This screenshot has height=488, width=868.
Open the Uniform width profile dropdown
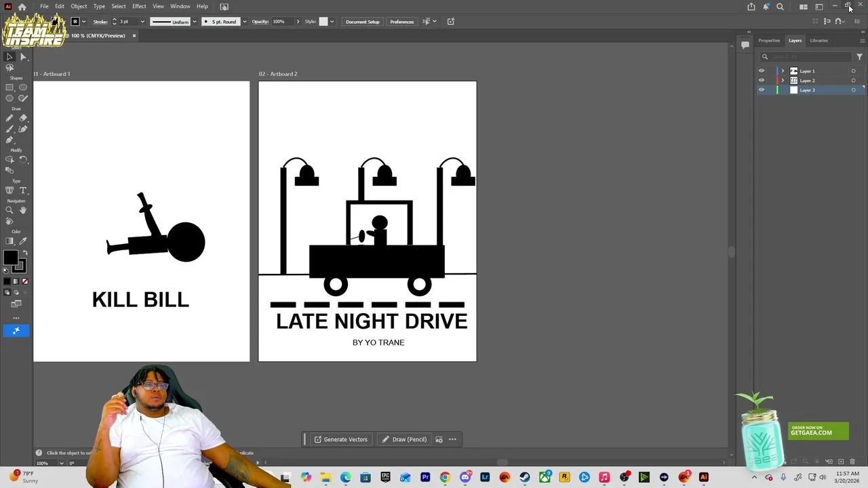click(195, 22)
